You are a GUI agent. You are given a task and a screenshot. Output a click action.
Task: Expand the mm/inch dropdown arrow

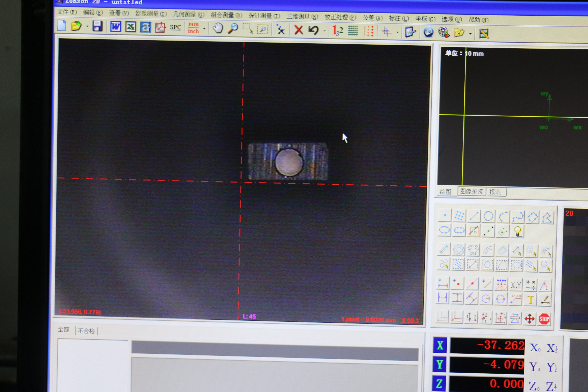tap(204, 28)
